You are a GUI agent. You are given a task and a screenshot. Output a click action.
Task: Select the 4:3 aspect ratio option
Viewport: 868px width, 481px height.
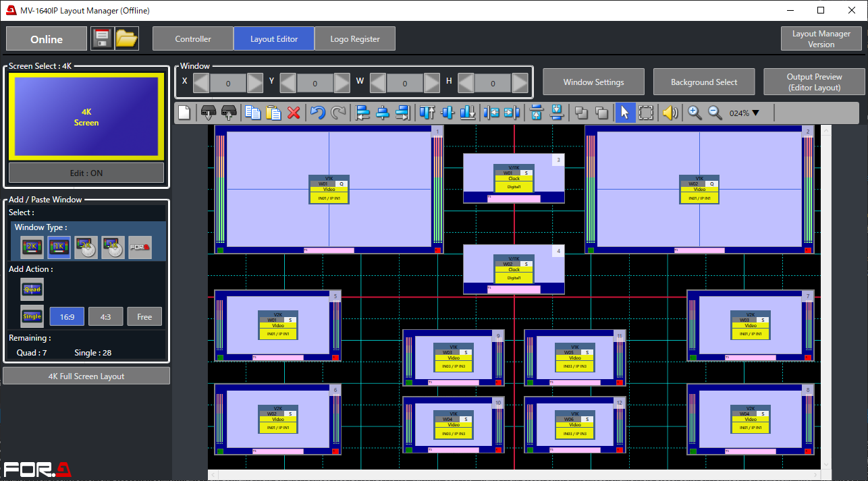[106, 317]
